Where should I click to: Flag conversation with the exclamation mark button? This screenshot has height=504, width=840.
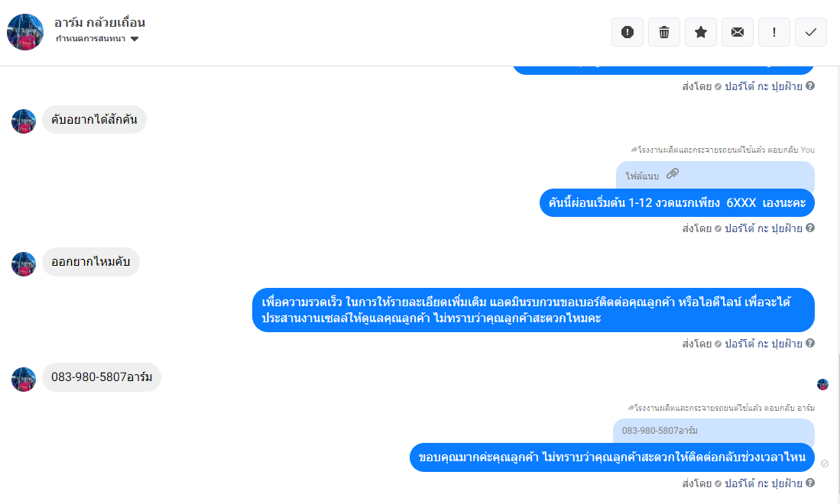pyautogui.click(x=774, y=32)
